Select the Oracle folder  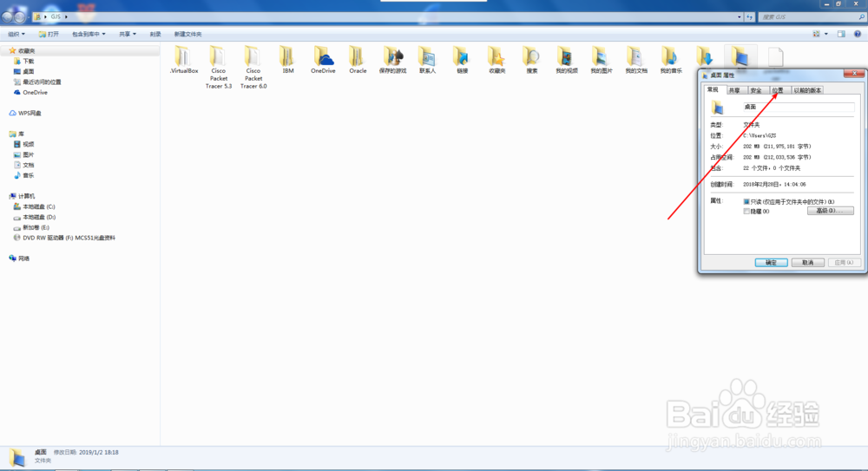point(358,61)
